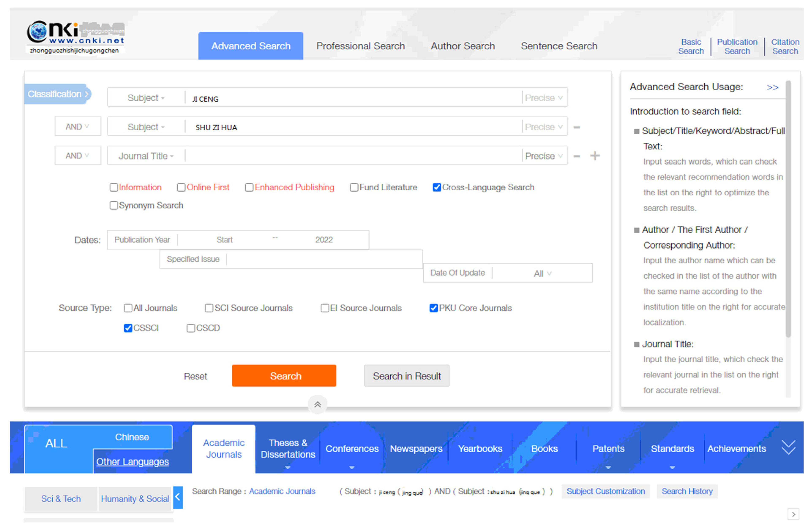Open the first AND operator dropdown

pyautogui.click(x=78, y=126)
